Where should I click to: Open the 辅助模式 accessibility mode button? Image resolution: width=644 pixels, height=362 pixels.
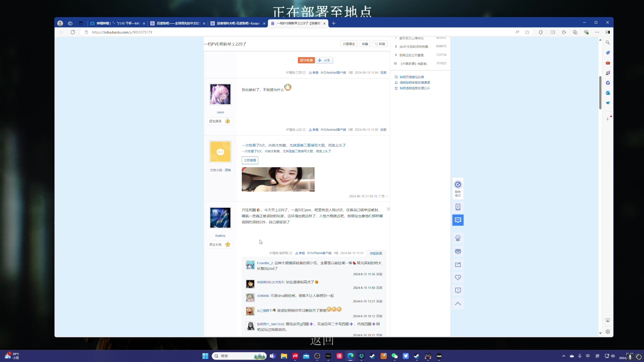(458, 188)
